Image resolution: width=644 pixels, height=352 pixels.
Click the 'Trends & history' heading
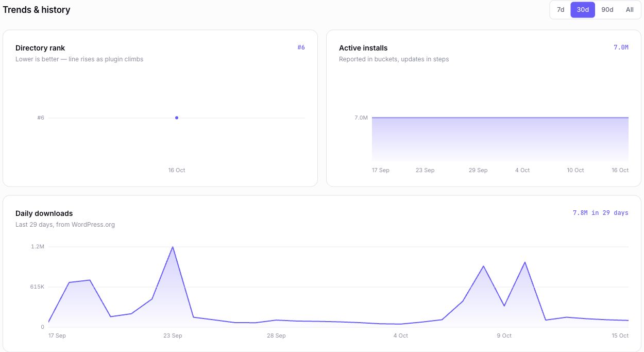(x=37, y=10)
